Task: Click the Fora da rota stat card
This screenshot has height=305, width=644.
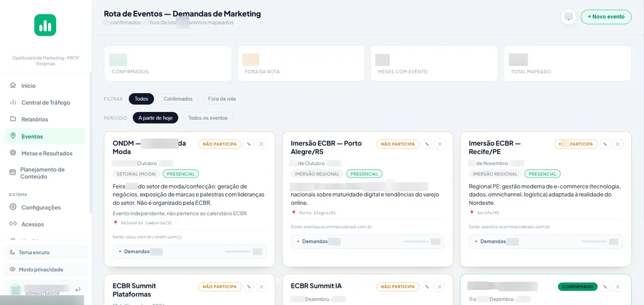Action: click(301, 63)
